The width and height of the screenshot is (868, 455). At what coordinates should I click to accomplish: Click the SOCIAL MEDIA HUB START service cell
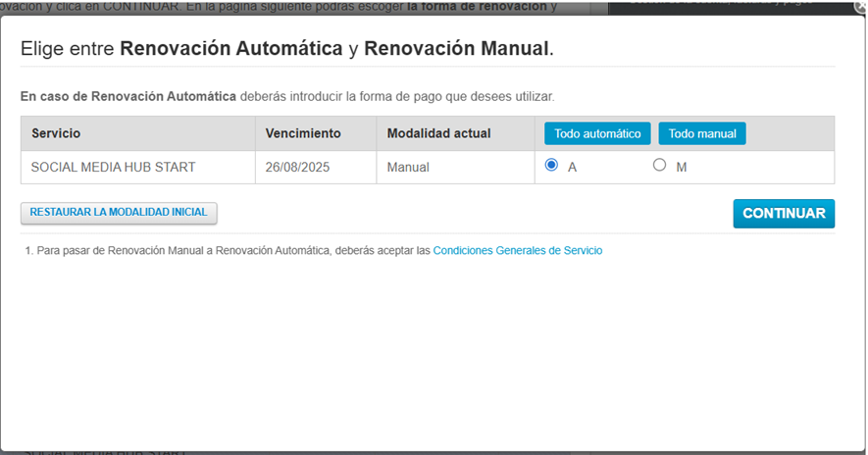pos(138,167)
